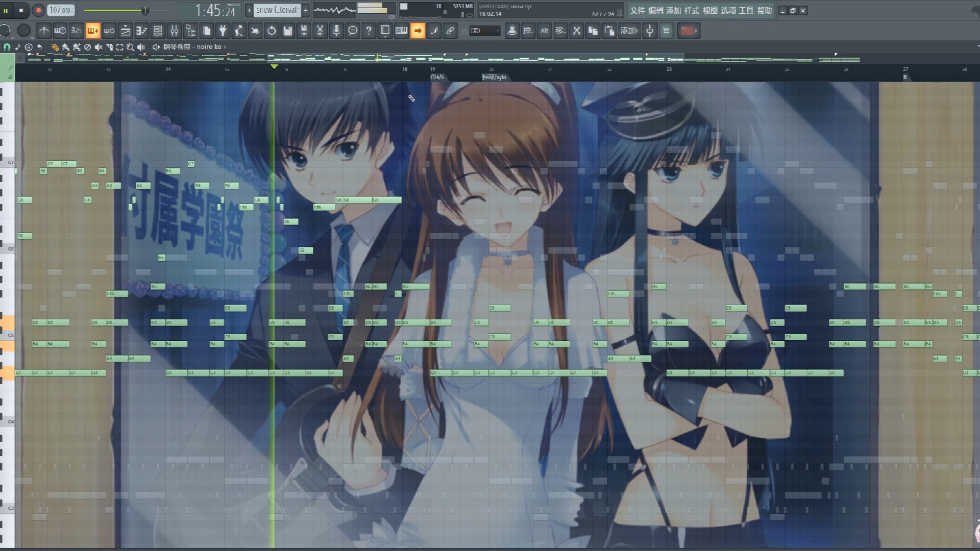Toggle the 3-2-1 countdown before recording

tap(76, 31)
